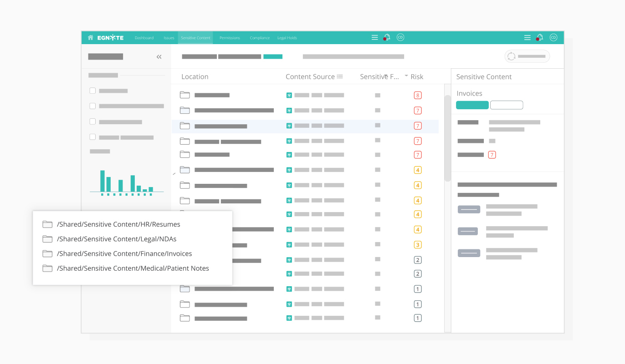Click the home icon beside Egnyte logo
This screenshot has height=364, width=625.
pyautogui.click(x=91, y=38)
